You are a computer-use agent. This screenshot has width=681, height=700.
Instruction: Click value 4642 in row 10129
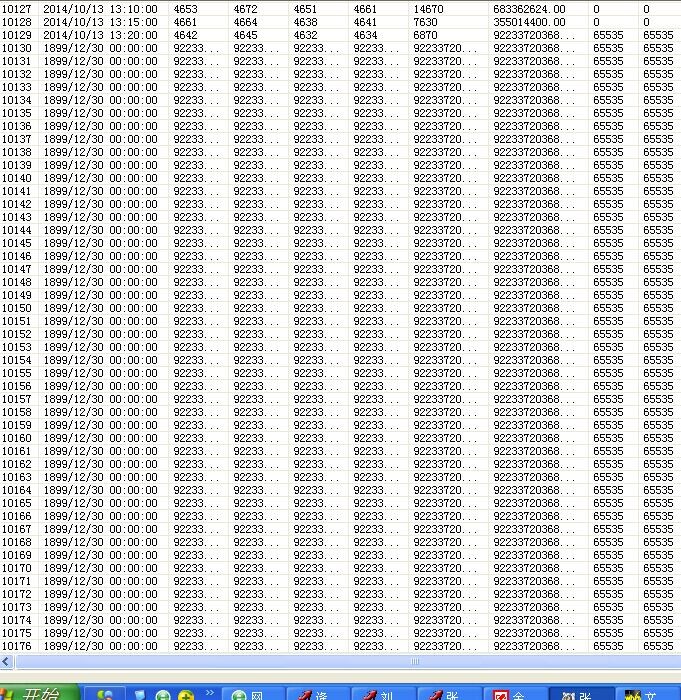click(x=185, y=35)
